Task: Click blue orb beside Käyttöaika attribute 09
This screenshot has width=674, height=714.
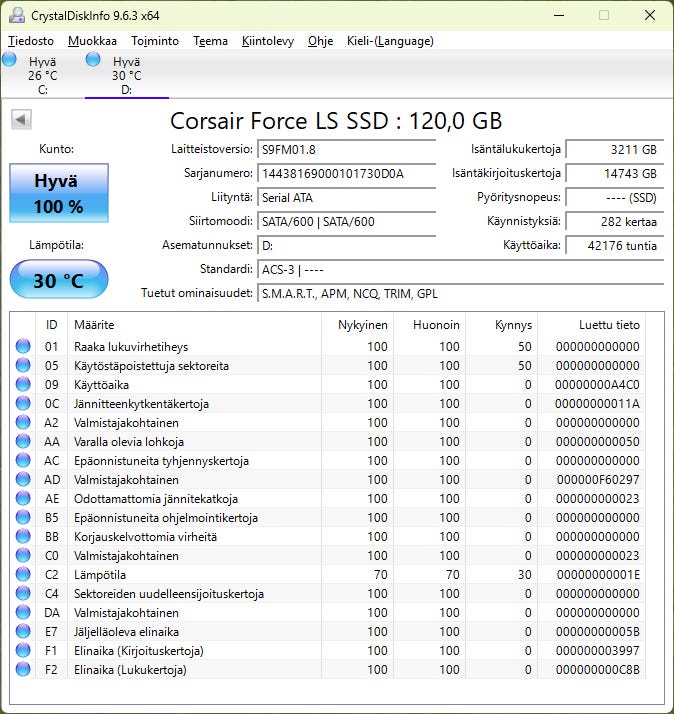Action: tap(23, 385)
